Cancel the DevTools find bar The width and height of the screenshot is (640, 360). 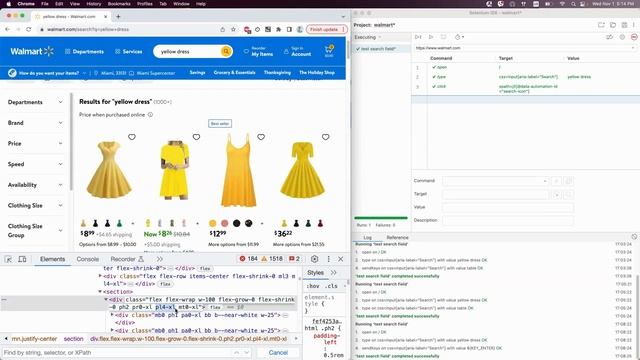pyautogui.click(x=278, y=352)
